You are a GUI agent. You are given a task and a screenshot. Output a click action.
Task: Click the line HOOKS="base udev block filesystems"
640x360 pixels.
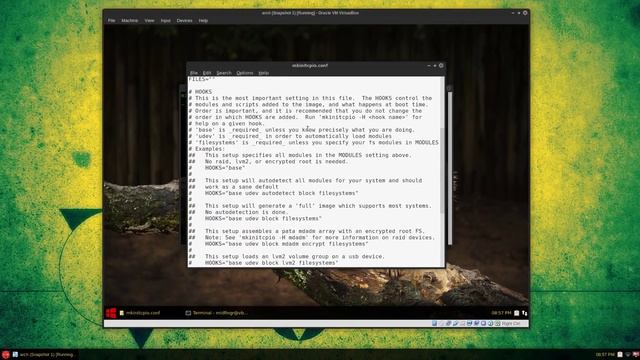coord(263,218)
